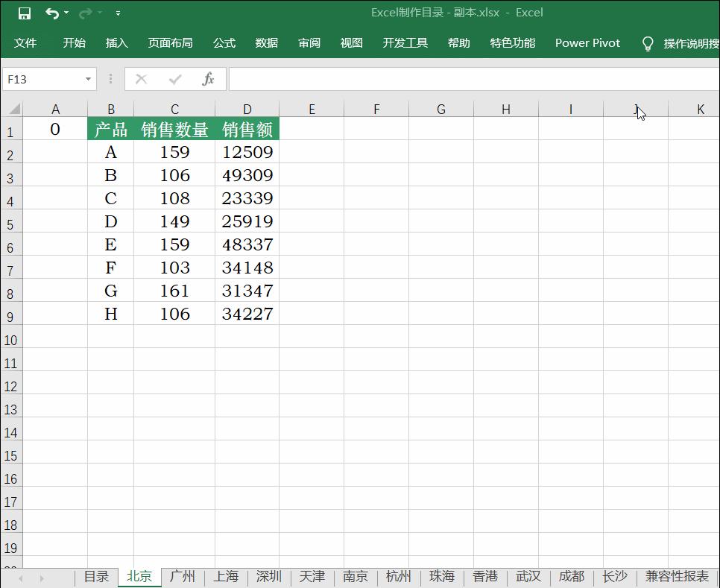Open the 文件 menu
Viewport: 720px width, 588px height.
(x=26, y=42)
